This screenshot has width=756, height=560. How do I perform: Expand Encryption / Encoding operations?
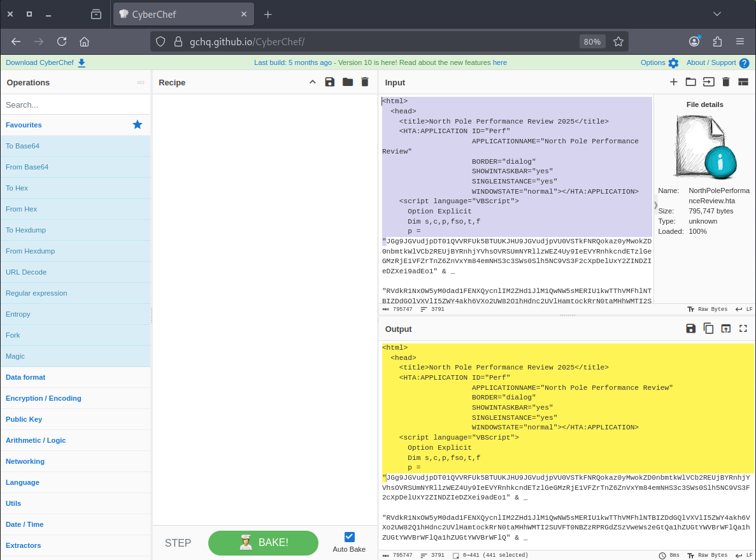pos(43,398)
